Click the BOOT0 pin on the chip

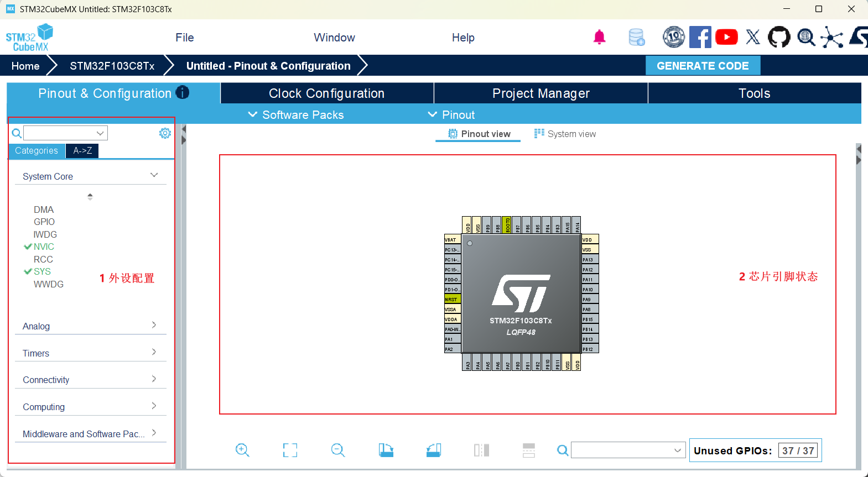[x=507, y=225]
